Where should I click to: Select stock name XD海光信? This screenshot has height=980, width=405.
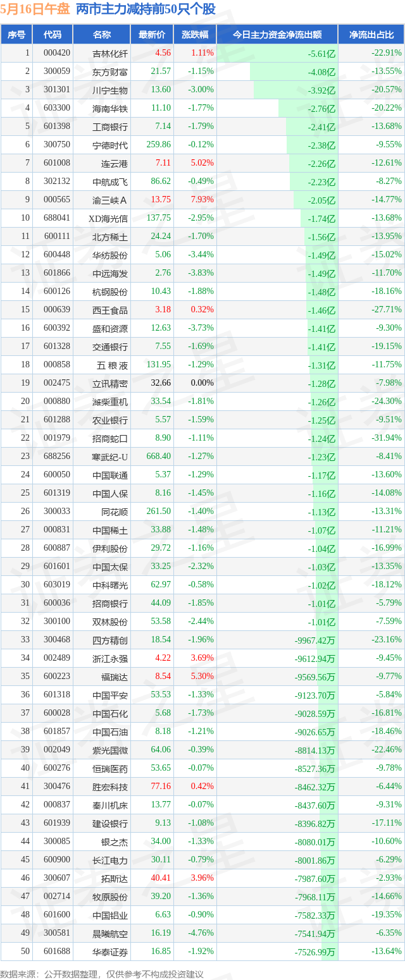[x=108, y=218]
